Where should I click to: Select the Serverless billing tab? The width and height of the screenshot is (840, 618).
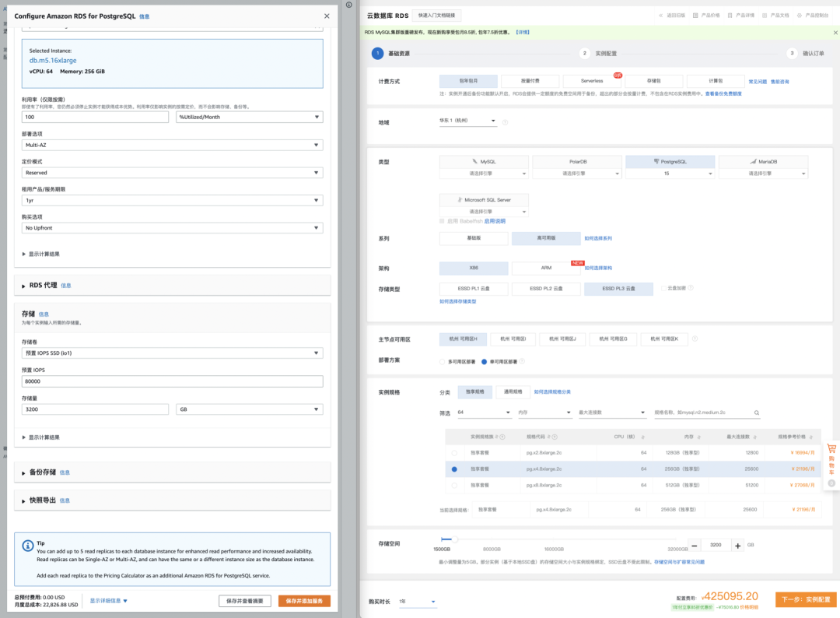[592, 81]
